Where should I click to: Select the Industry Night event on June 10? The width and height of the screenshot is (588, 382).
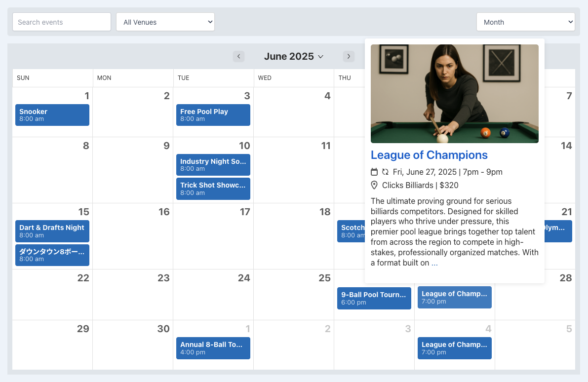[213, 165]
